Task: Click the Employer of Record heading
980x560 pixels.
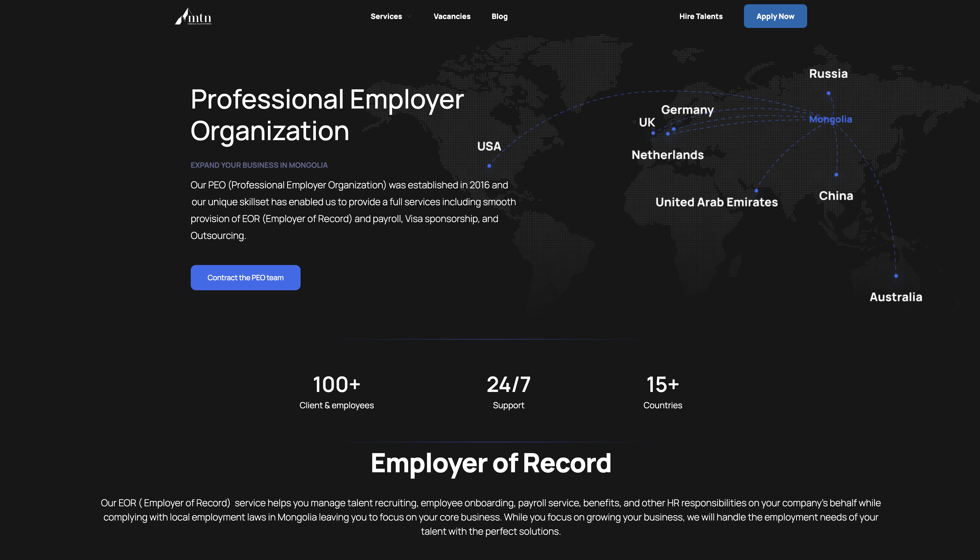Action: (x=491, y=463)
